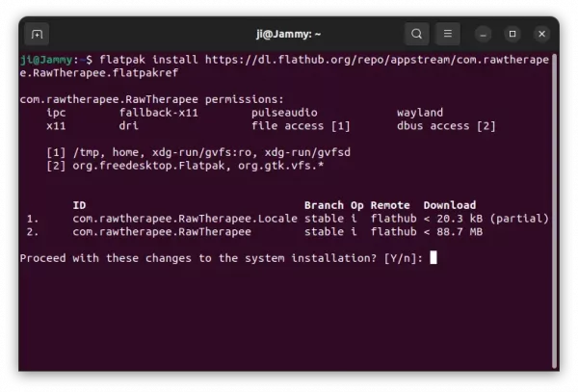The height and width of the screenshot is (392, 578).
Task: Click the flathub.org URL in command
Action: [x=377, y=60]
